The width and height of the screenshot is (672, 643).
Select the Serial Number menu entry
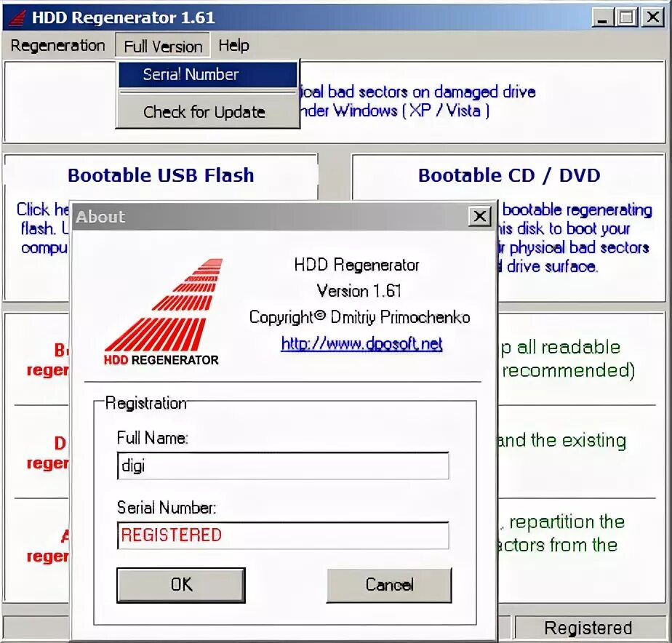[x=208, y=75]
